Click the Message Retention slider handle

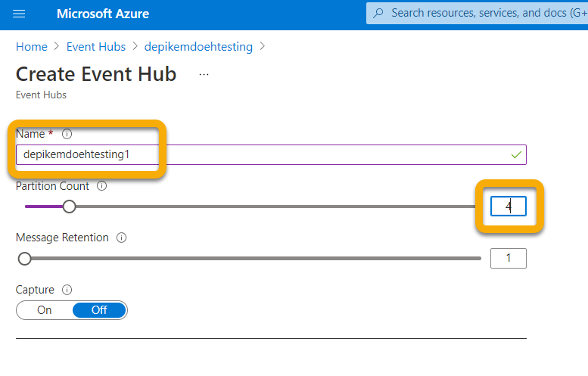click(24, 259)
